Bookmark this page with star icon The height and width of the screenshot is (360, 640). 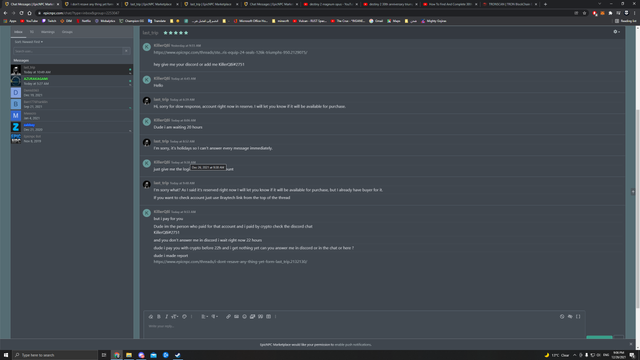(x=584, y=13)
